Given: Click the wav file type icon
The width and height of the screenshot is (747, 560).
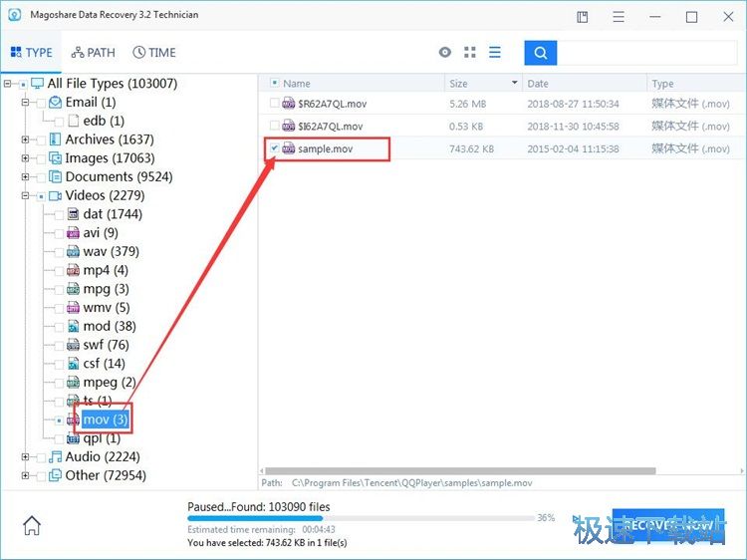Looking at the screenshot, I should 73,251.
